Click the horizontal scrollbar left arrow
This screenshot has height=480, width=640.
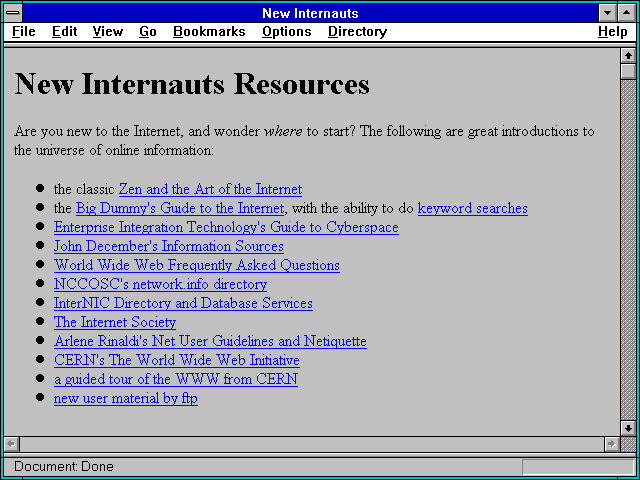[x=12, y=444]
